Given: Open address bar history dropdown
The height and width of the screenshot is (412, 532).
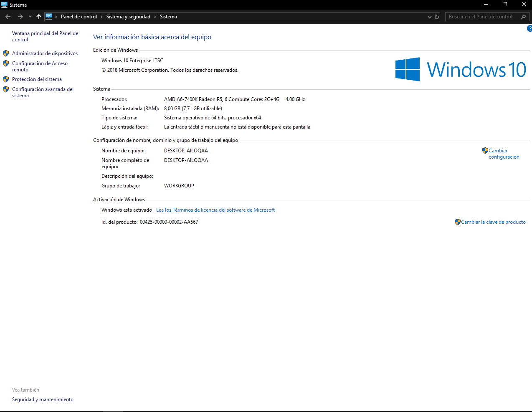Looking at the screenshot, I should click(430, 17).
